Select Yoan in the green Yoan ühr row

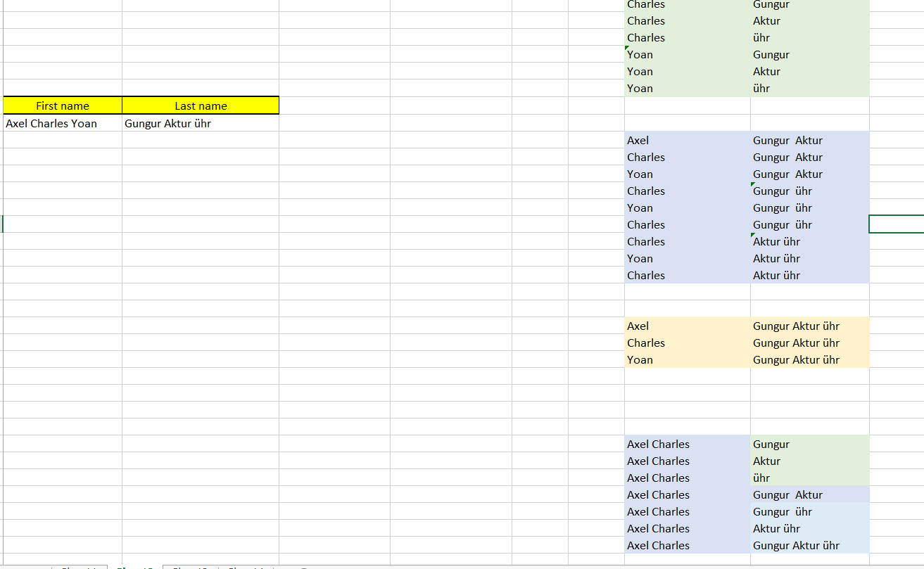[688, 88]
